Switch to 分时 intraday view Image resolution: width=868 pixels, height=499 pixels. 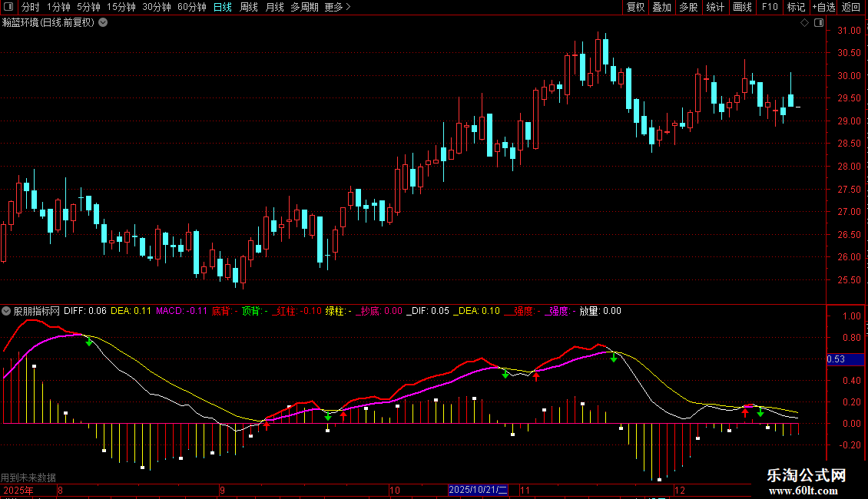pyautogui.click(x=31, y=7)
